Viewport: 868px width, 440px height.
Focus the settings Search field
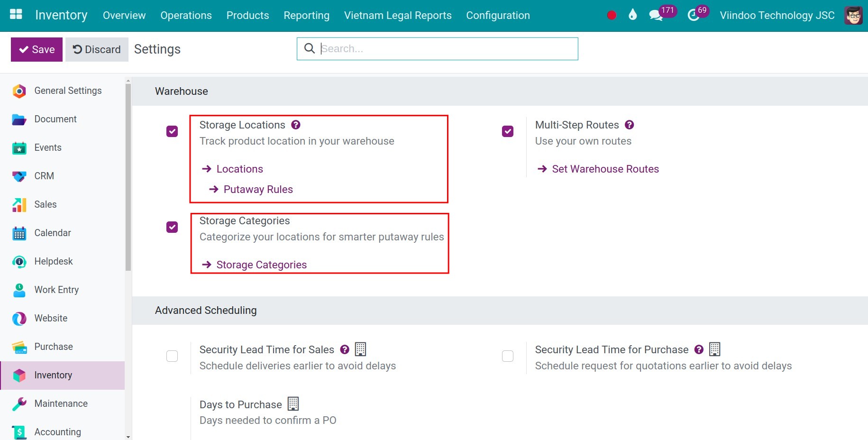437,49
